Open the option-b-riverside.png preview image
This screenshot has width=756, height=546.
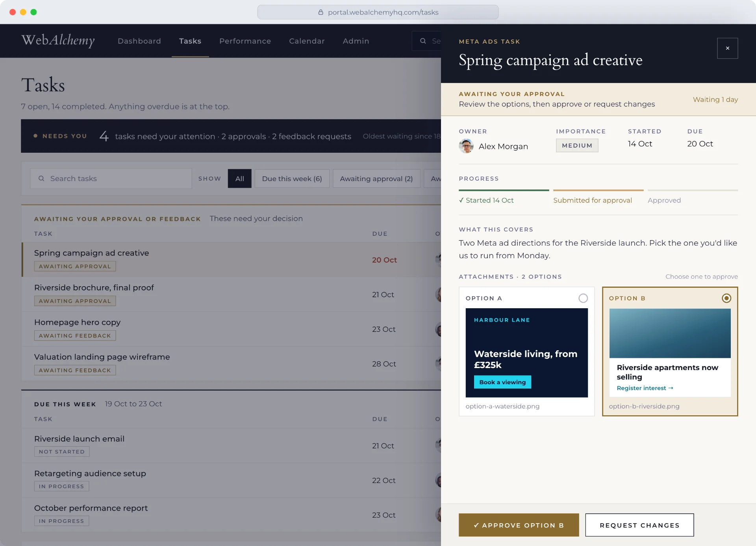point(670,353)
